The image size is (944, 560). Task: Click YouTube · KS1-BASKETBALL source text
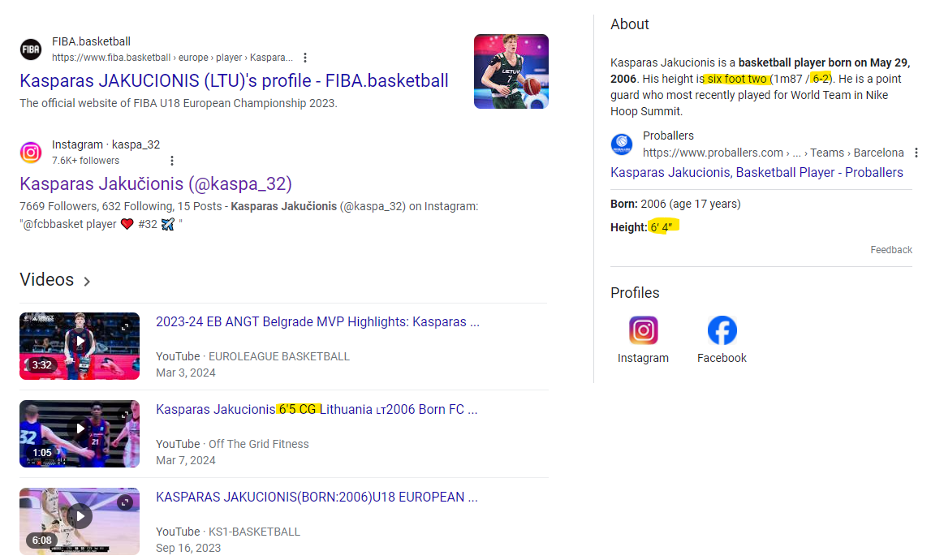(x=228, y=532)
